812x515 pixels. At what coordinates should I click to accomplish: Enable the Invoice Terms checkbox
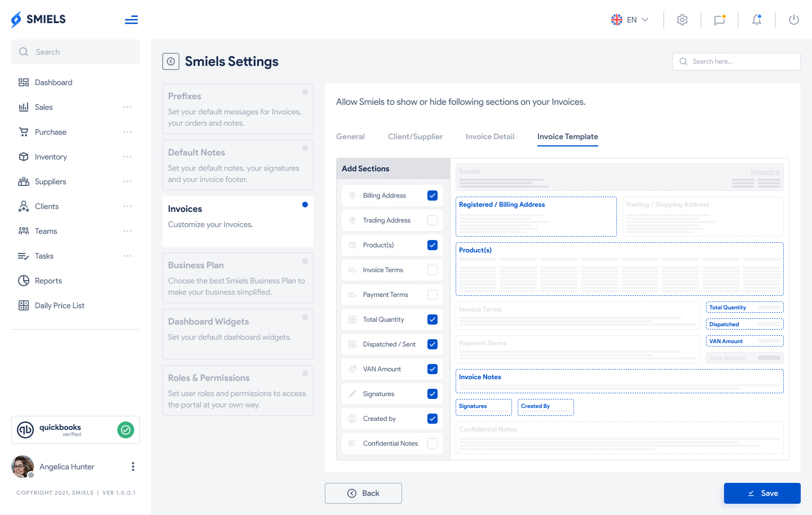point(433,270)
